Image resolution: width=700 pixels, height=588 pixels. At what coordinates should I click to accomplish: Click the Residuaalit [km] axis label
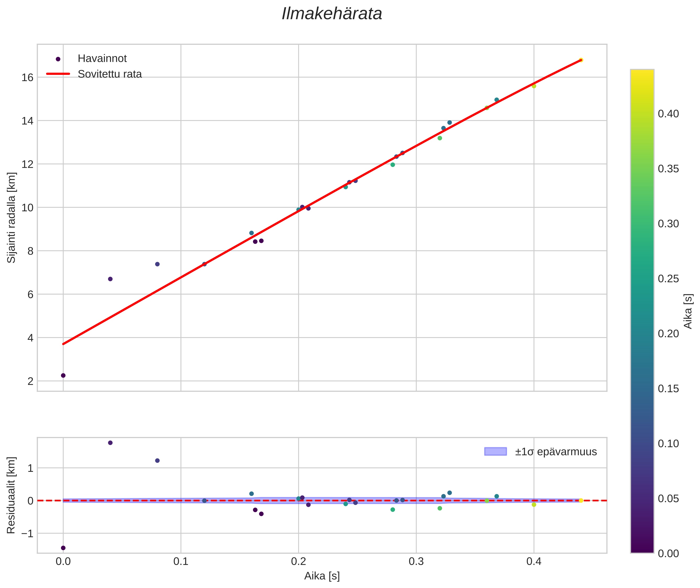11,495
